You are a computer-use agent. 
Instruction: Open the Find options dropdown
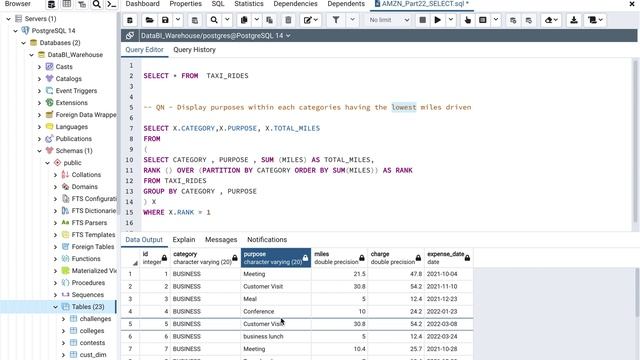click(227, 20)
